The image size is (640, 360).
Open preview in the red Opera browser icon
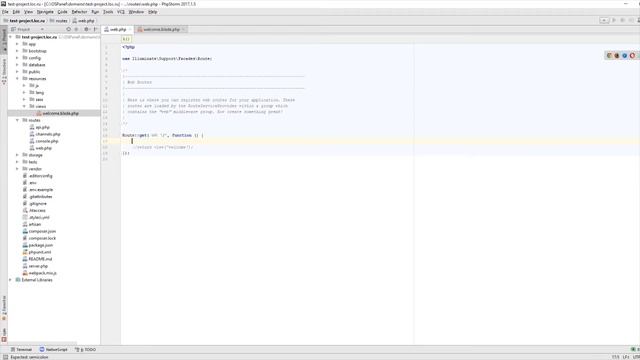click(632, 56)
